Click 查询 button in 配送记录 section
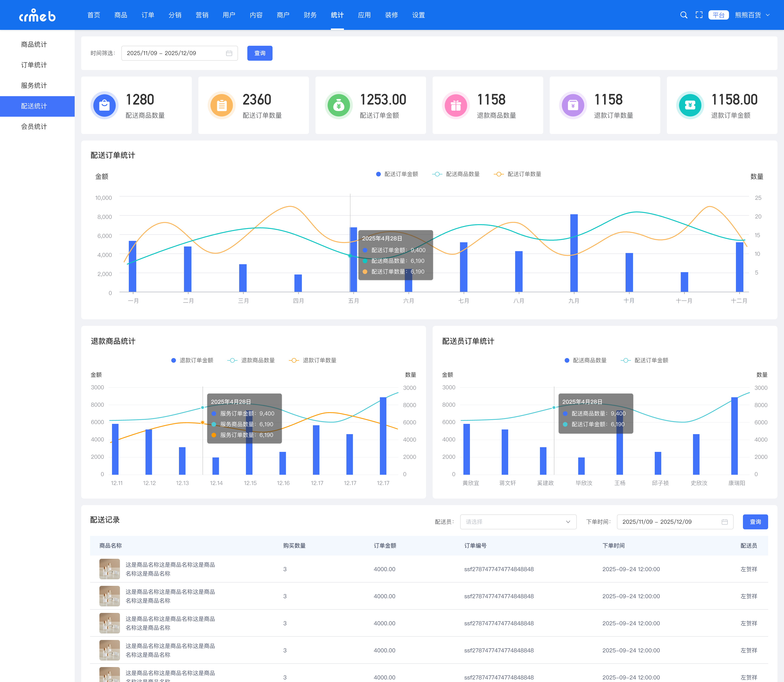The image size is (784, 682). tap(755, 522)
